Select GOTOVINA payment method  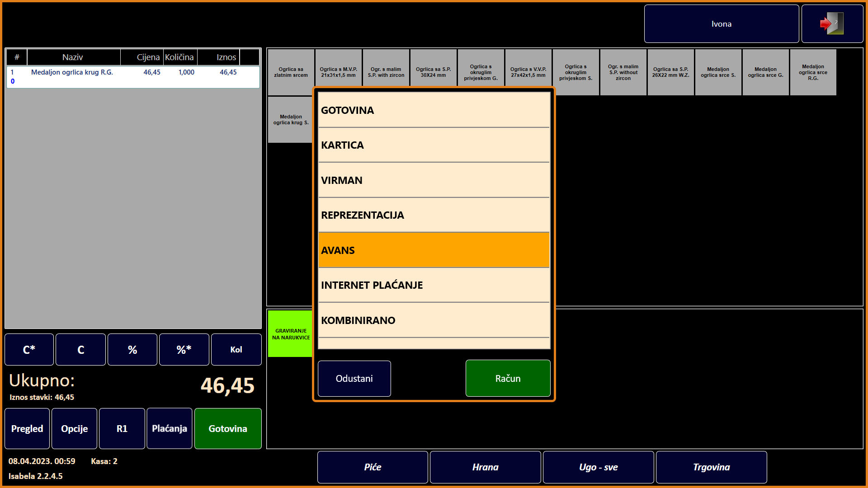pos(434,110)
